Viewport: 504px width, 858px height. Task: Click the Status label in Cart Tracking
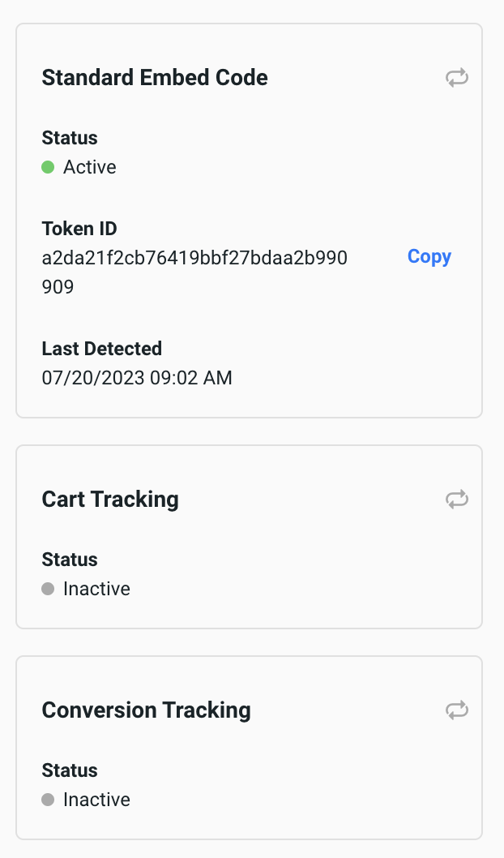[70, 560]
